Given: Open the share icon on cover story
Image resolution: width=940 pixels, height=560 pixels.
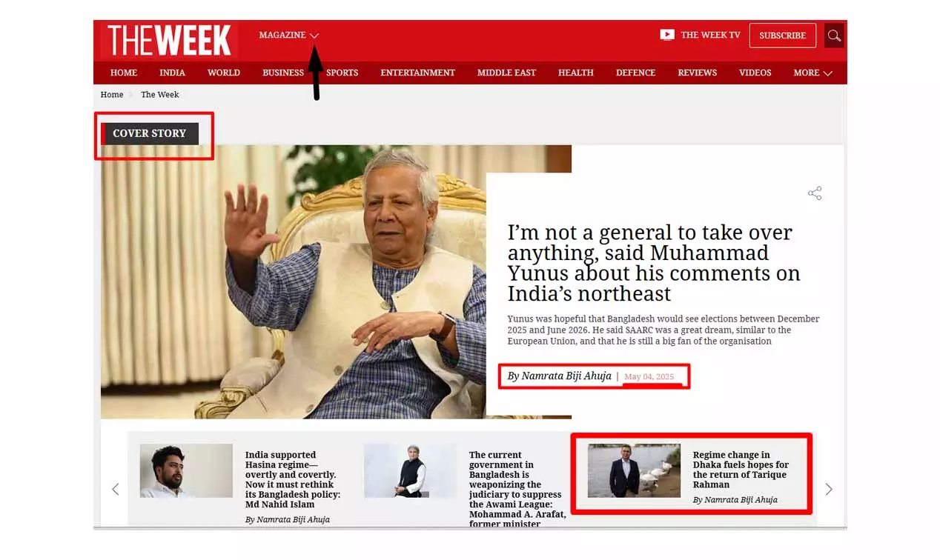Looking at the screenshot, I should pyautogui.click(x=815, y=193).
